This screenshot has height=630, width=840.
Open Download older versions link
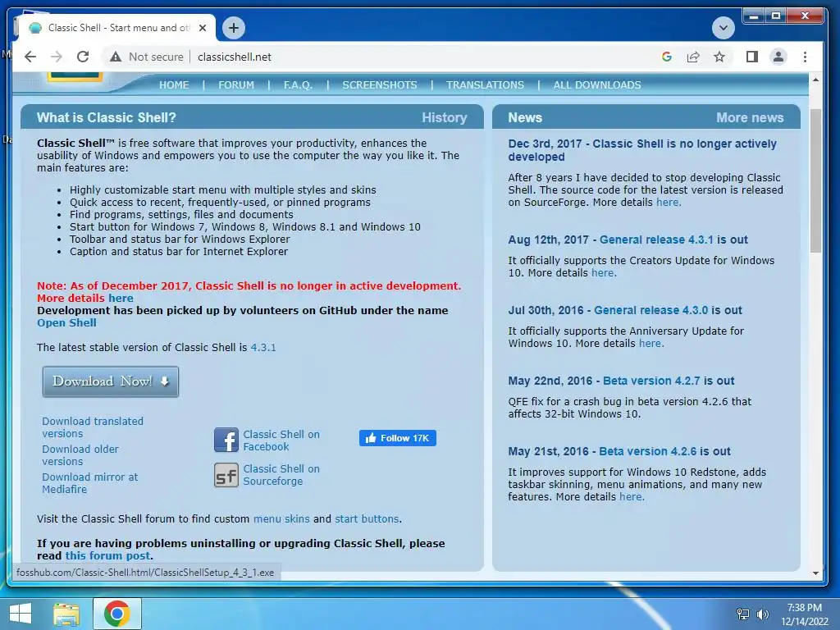pos(80,455)
